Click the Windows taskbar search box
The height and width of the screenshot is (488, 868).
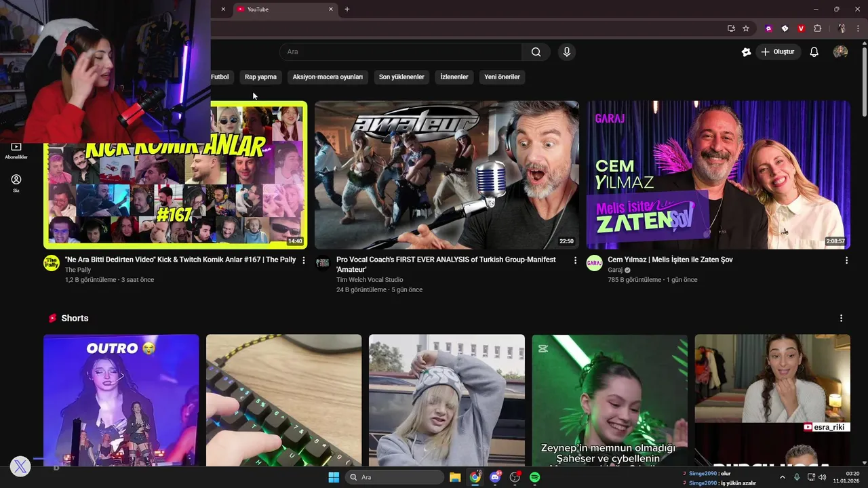pyautogui.click(x=395, y=477)
